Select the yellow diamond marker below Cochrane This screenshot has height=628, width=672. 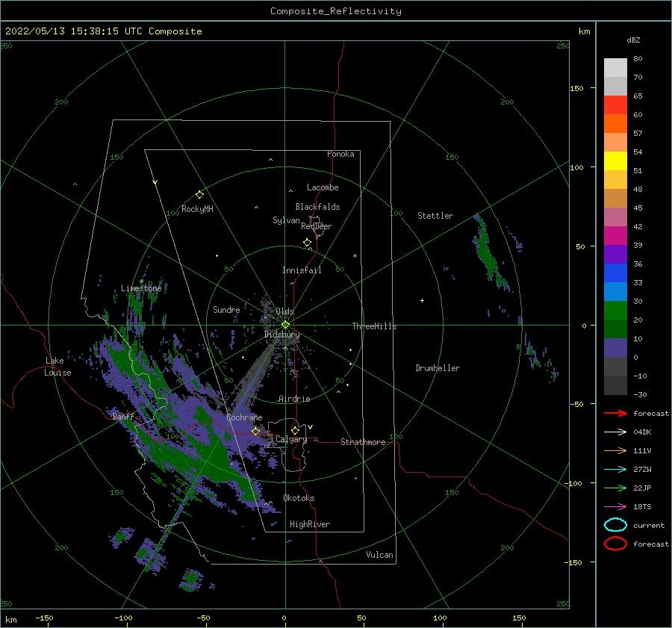[255, 431]
